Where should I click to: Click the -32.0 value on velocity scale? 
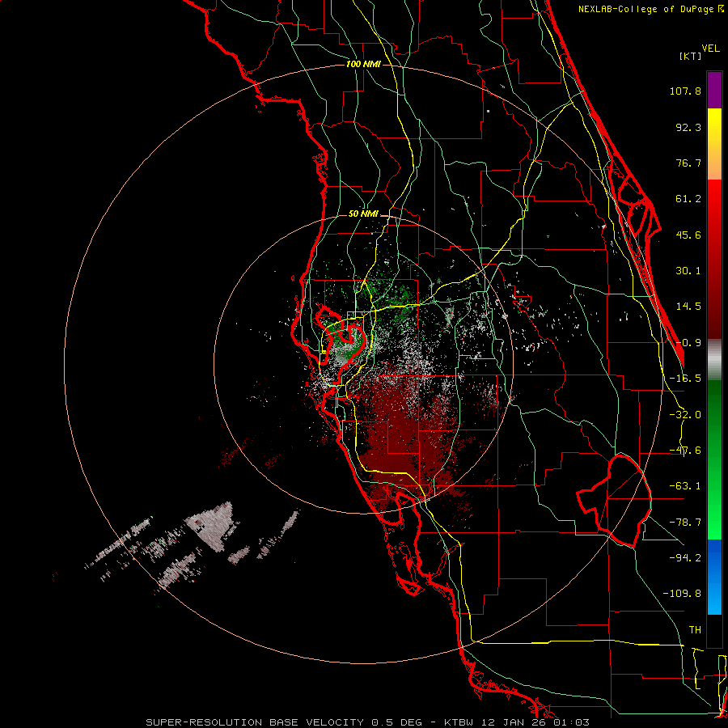coord(685,415)
